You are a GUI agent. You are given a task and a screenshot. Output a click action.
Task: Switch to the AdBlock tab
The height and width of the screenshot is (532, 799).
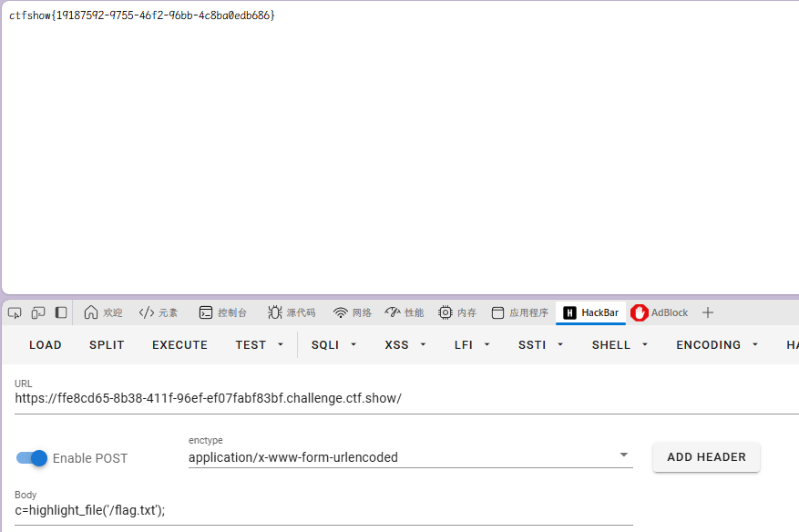[660, 312]
